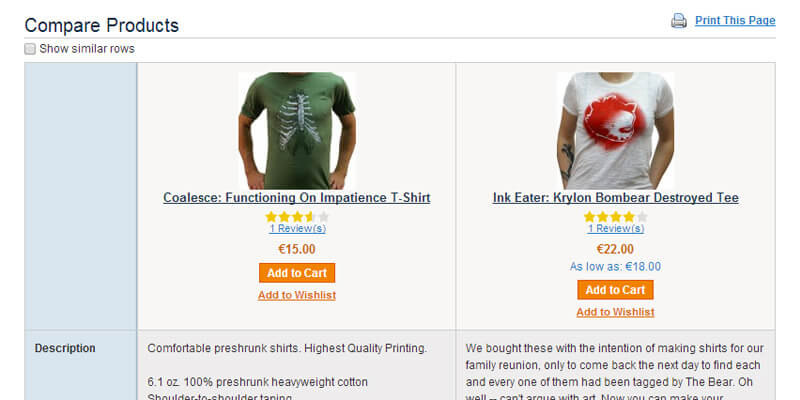The image size is (800, 400).
Task: Add the Coalesce T-shirt to wishlist
Action: (297, 295)
